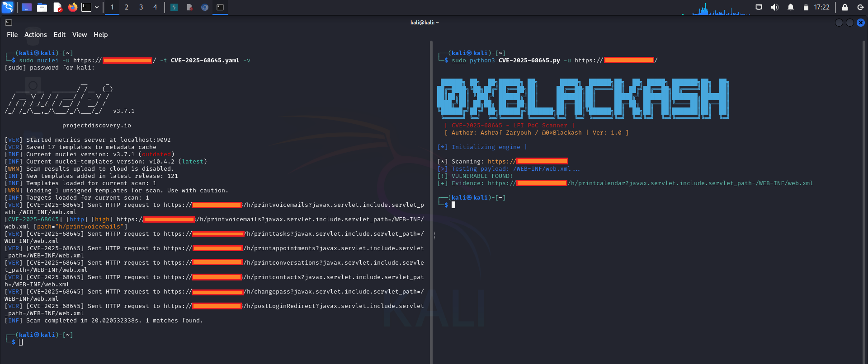Launch the text editor from panel

[57, 7]
